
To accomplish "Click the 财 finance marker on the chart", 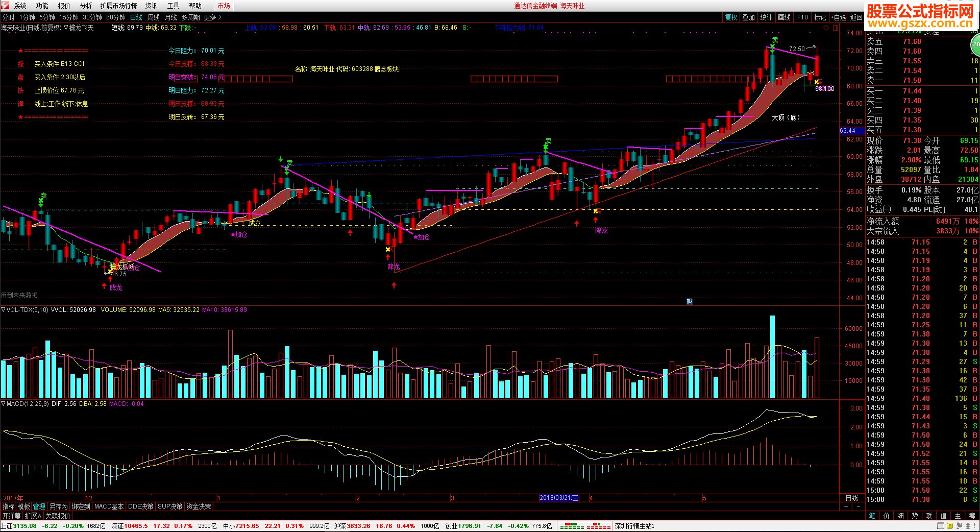I will coord(690,302).
